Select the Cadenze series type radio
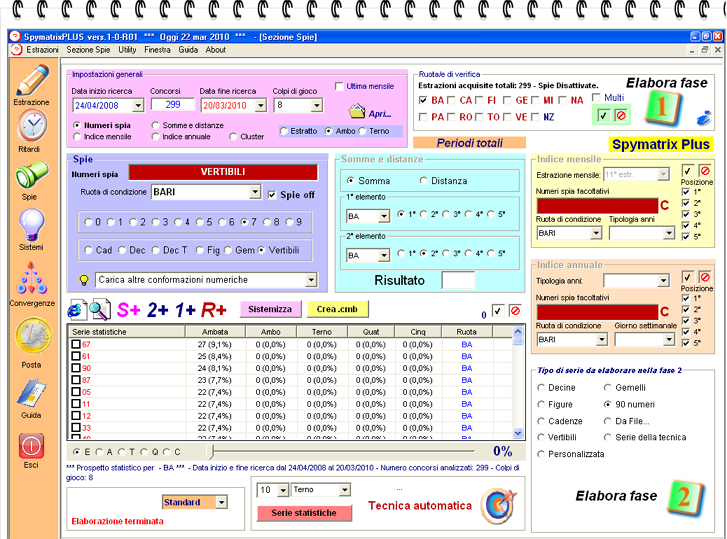 541,421
